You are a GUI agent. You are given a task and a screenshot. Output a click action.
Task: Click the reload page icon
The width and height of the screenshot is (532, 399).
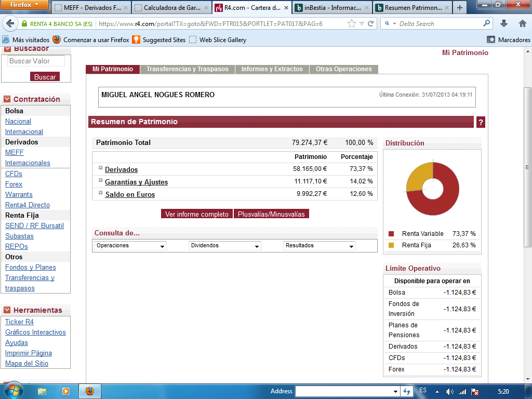(x=370, y=24)
